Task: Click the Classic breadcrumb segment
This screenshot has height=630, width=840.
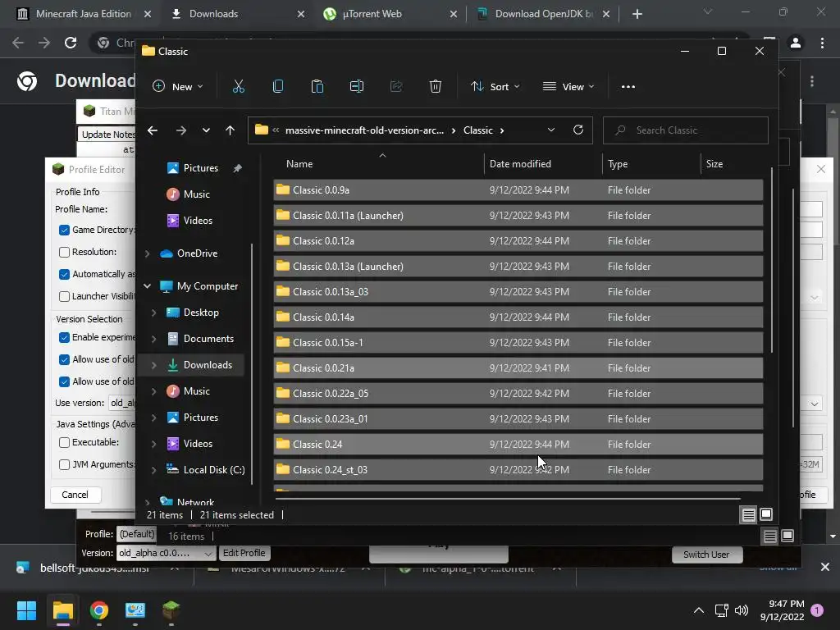Action: (478, 130)
